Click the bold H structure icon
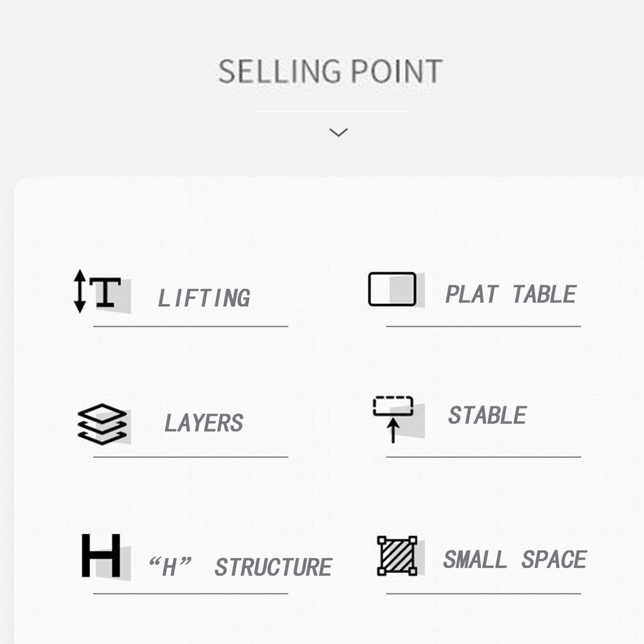Screen dimensions: 644x644 point(101,556)
